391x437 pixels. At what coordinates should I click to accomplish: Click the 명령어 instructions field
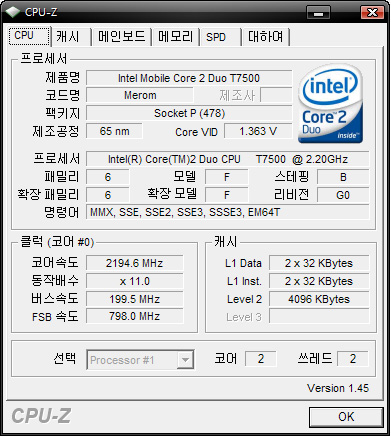228,212
